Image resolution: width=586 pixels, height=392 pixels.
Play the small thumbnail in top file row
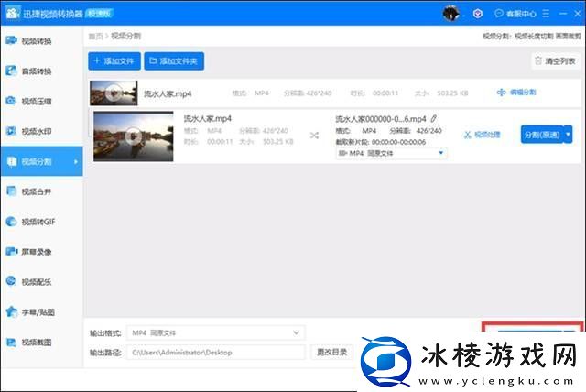tap(114, 93)
